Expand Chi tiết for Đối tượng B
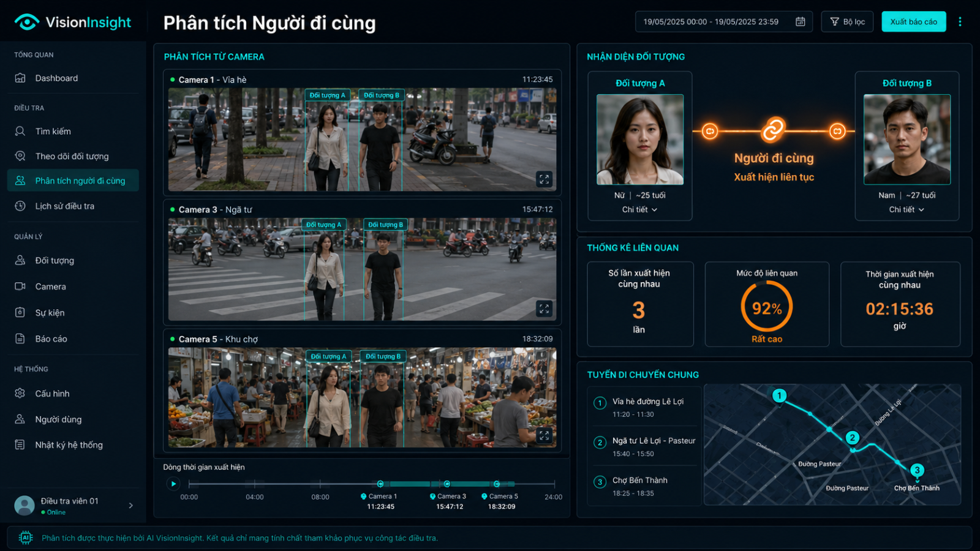The height and width of the screenshot is (551, 980). [907, 209]
